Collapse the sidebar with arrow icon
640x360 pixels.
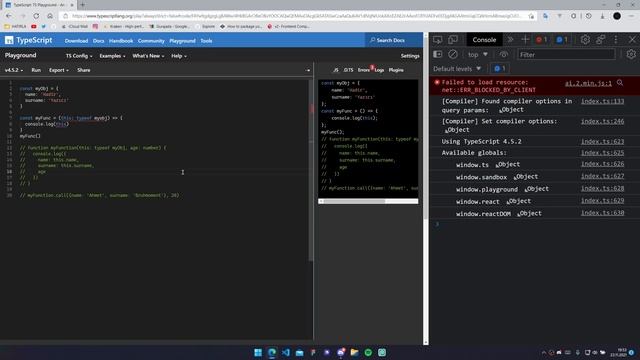click(308, 70)
